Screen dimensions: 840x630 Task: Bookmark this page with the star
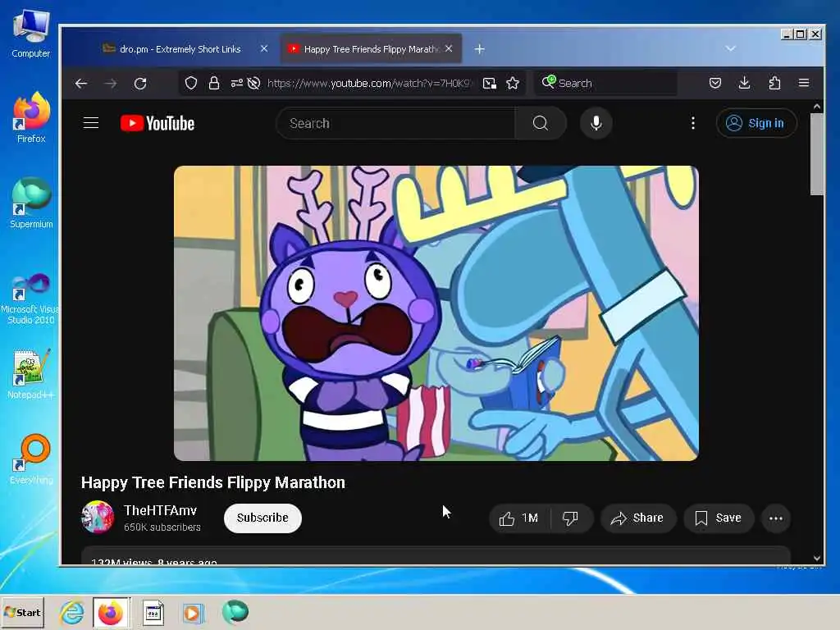[x=513, y=83]
